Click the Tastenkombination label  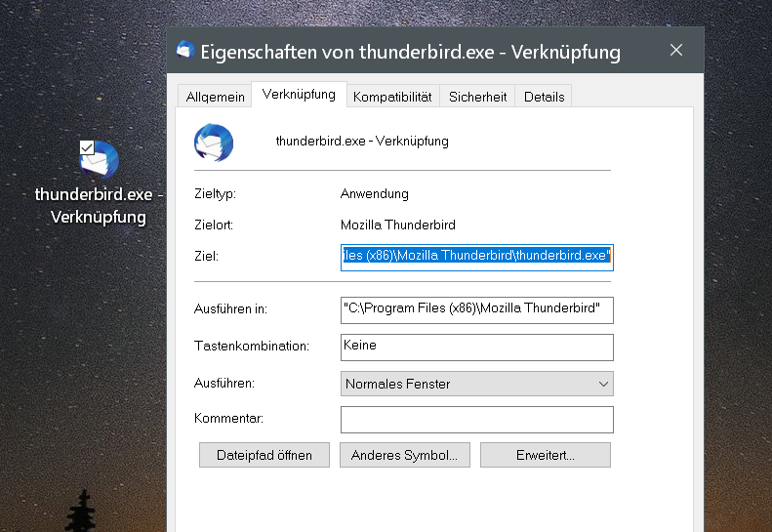click(252, 346)
